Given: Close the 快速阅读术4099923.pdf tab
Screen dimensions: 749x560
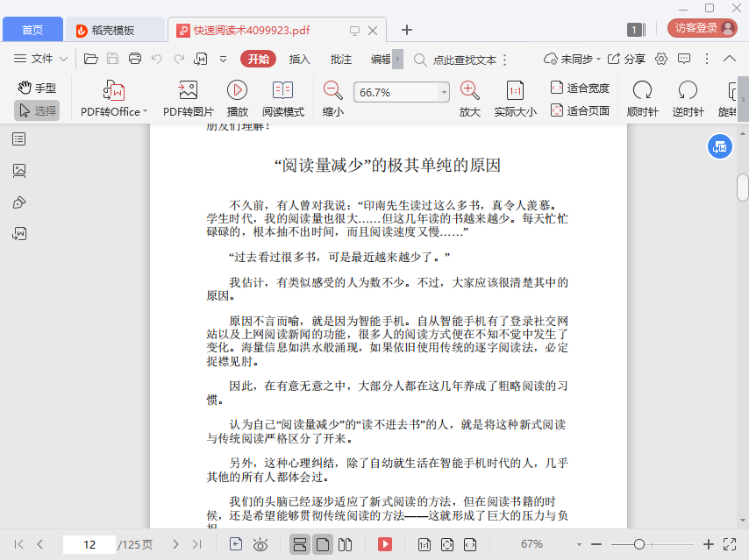Looking at the screenshot, I should coord(373,31).
